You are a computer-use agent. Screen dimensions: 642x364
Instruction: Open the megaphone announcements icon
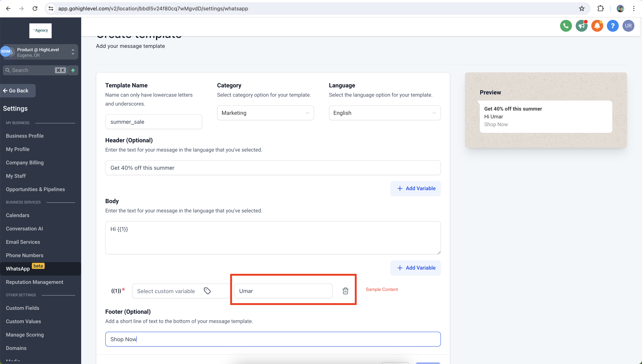581,26
